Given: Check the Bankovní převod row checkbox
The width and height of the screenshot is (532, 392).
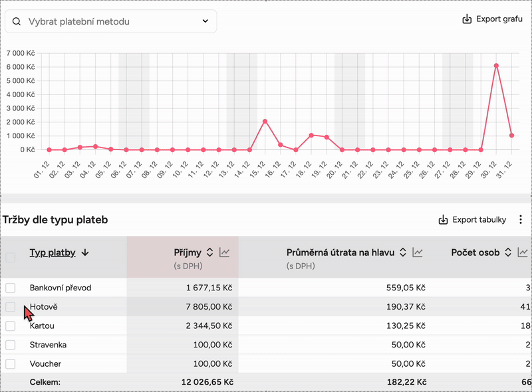Looking at the screenshot, I should click(11, 288).
